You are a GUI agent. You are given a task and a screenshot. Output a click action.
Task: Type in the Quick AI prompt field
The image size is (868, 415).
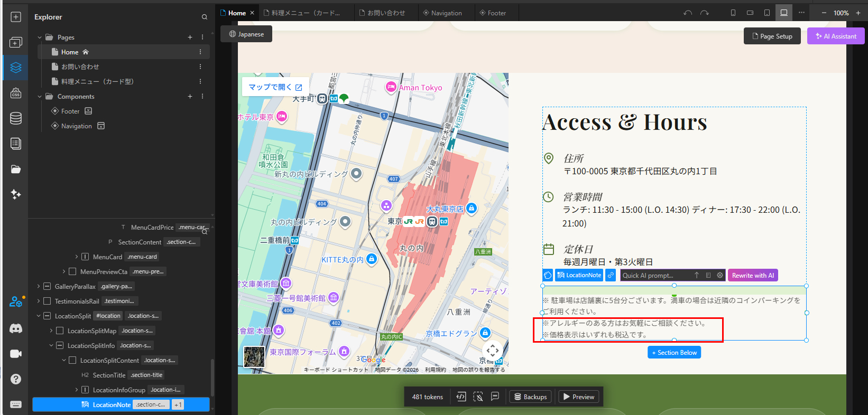[654, 275]
